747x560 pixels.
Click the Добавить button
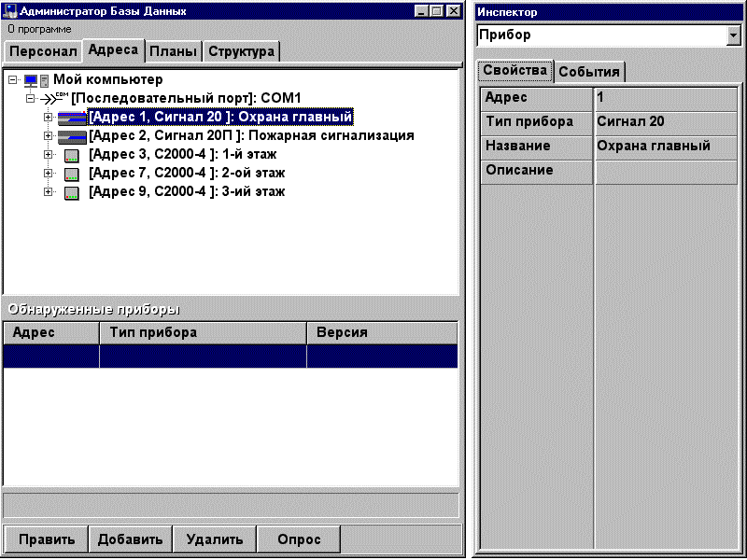pyautogui.click(x=131, y=539)
